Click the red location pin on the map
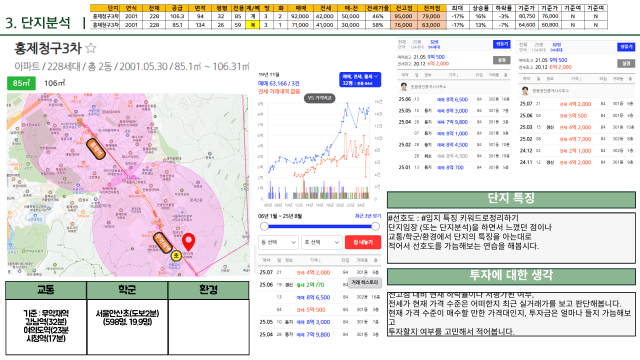Viewport: 640px width, 360px height. pyautogui.click(x=188, y=242)
